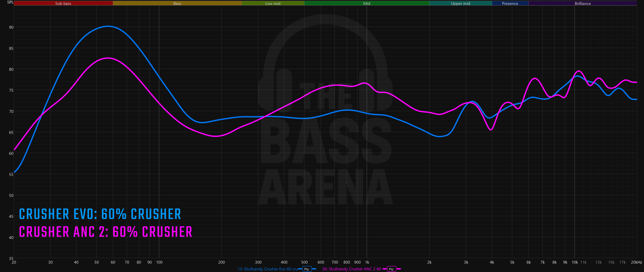Viewport: 644px width, 272px height.
Task: Toggle the Psy button for Crusher ANC 2 trace
Action: 391,269
